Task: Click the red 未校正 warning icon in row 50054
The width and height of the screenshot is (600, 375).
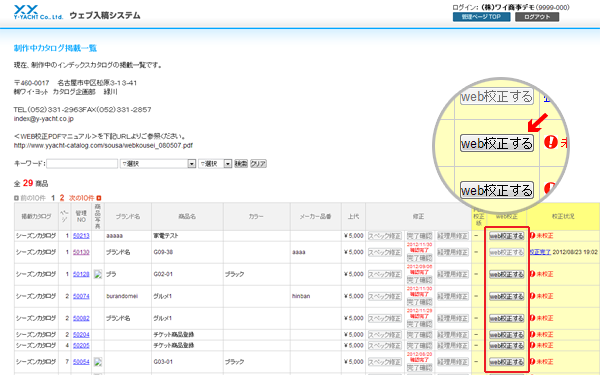Action: click(532, 362)
